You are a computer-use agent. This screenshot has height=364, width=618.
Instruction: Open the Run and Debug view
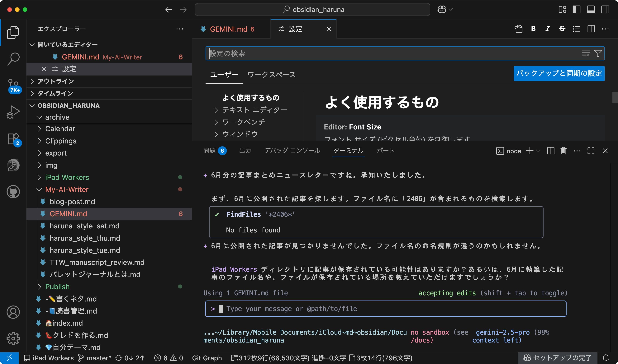(x=13, y=112)
